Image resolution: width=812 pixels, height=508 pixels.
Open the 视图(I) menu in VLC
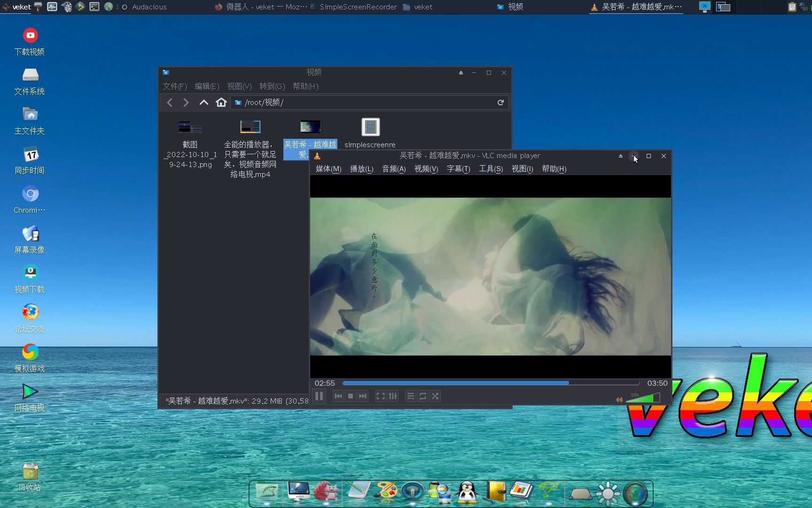pyautogui.click(x=522, y=169)
